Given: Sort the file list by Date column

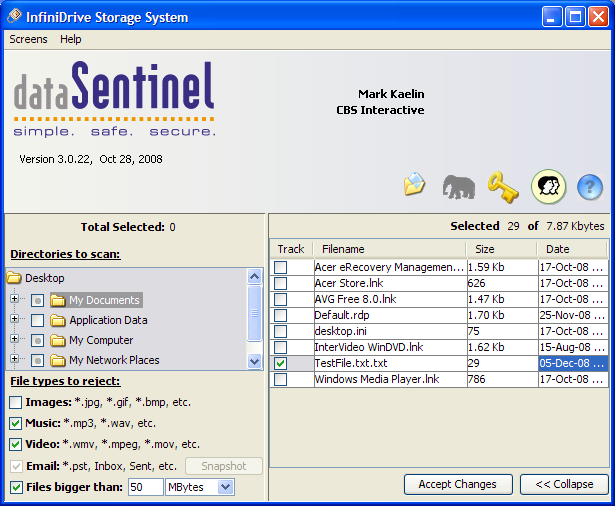Looking at the screenshot, I should pyautogui.click(x=572, y=249).
